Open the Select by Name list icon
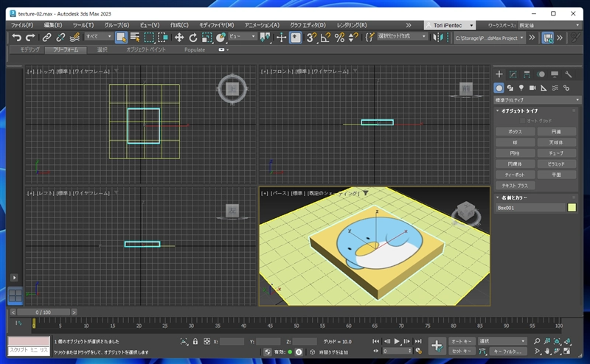590x364 pixels. (x=135, y=38)
